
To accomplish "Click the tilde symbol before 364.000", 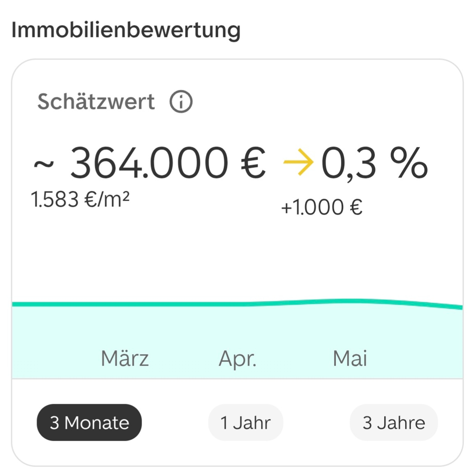I will pos(44,164).
